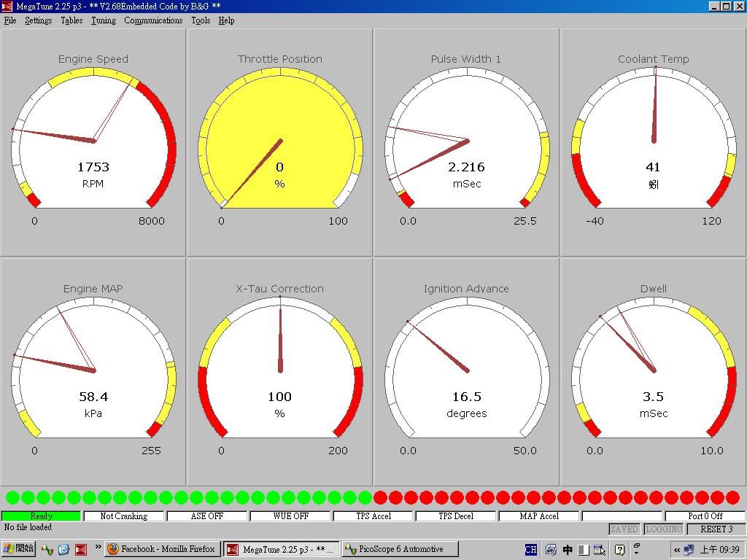Click the language bar help icon
Screen dimensions: 747x560
tap(619, 550)
